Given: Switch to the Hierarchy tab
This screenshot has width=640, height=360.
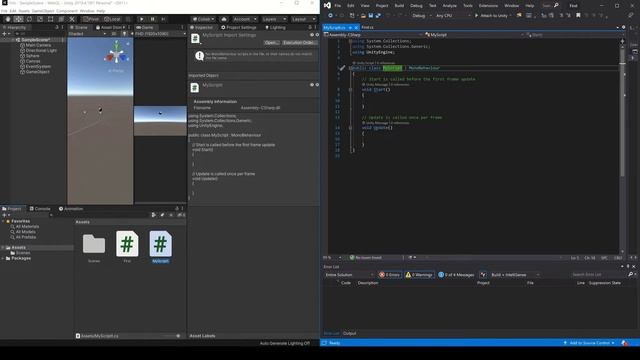Looking at the screenshot, I should (x=15, y=27).
